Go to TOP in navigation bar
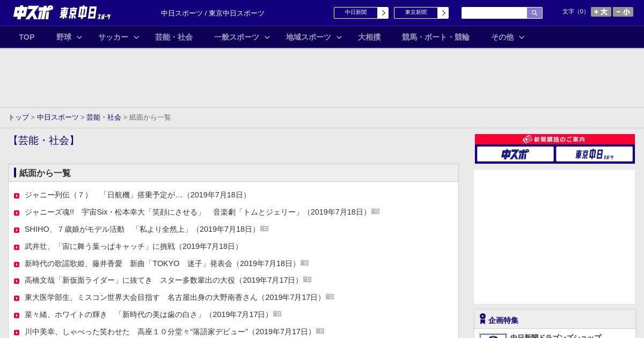Viewport: 644px width, 338px height. pyautogui.click(x=27, y=37)
